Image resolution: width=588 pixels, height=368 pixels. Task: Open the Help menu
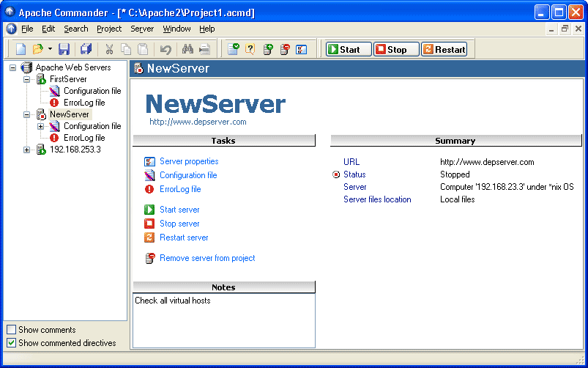point(206,29)
